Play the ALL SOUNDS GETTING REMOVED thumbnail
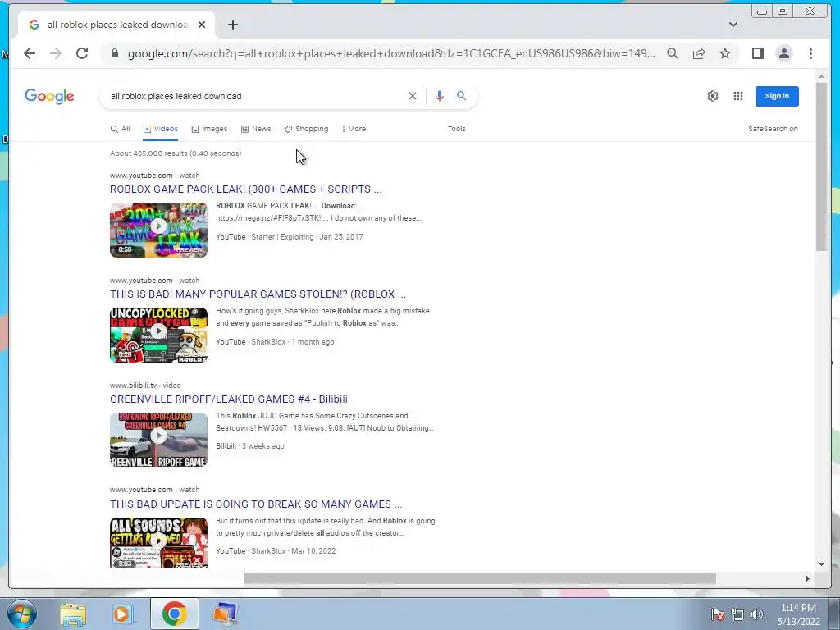This screenshot has height=630, width=840. point(158,542)
